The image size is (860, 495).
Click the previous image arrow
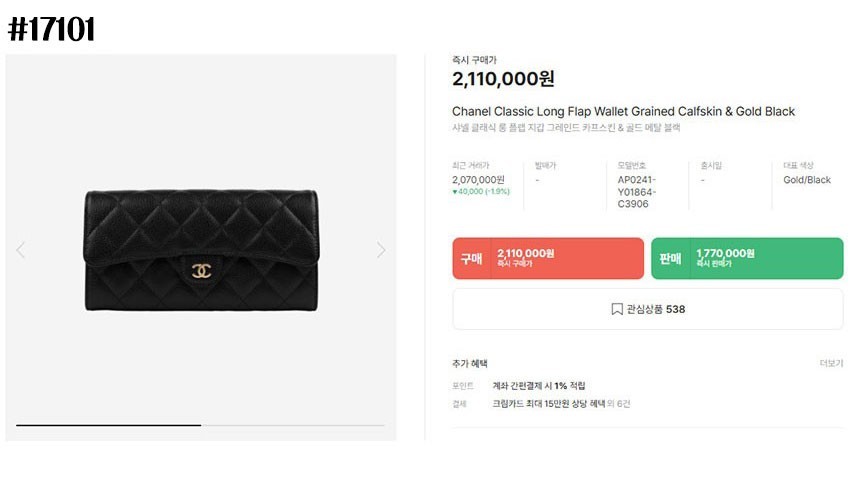(21, 250)
